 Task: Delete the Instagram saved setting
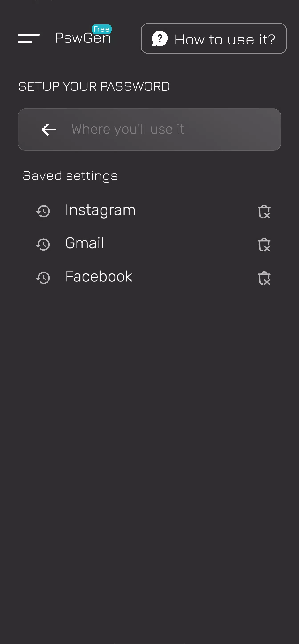click(x=264, y=211)
